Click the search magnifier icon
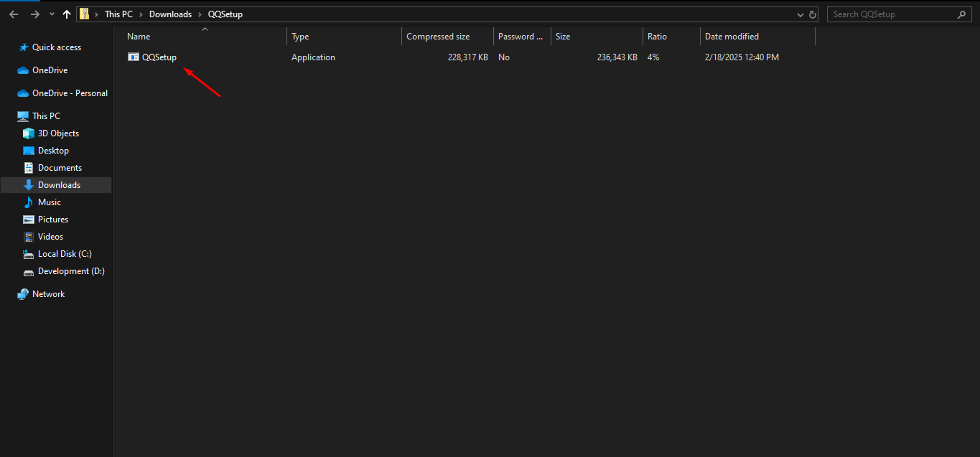 pyautogui.click(x=962, y=14)
